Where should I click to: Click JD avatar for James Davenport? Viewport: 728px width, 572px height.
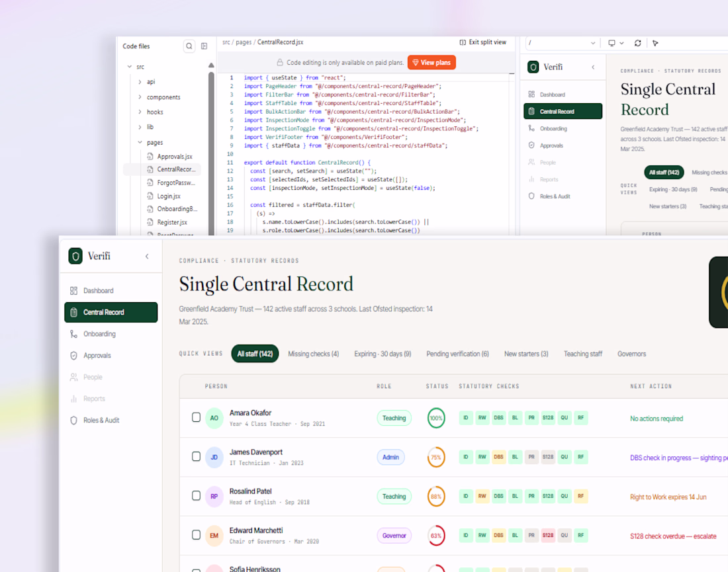coord(214,458)
